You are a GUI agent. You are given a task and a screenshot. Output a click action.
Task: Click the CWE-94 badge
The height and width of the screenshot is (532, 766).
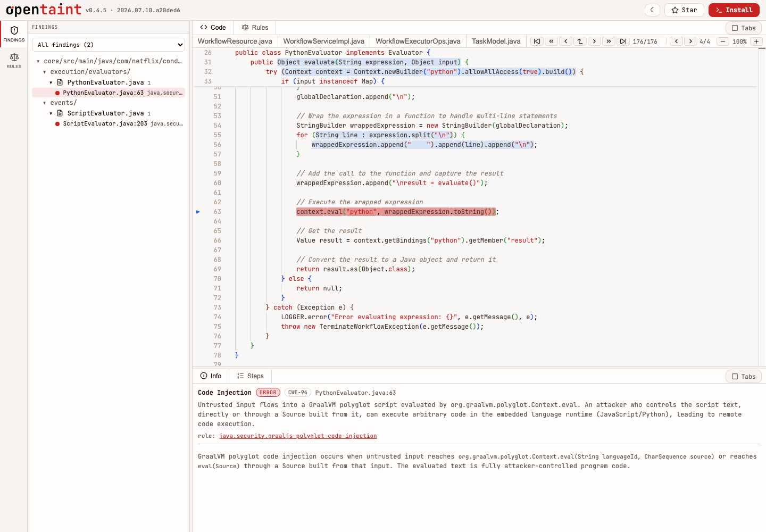[298, 393]
